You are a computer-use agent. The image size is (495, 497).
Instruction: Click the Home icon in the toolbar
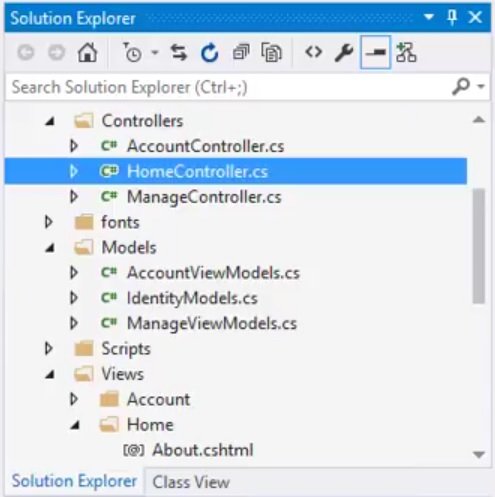coord(87,53)
